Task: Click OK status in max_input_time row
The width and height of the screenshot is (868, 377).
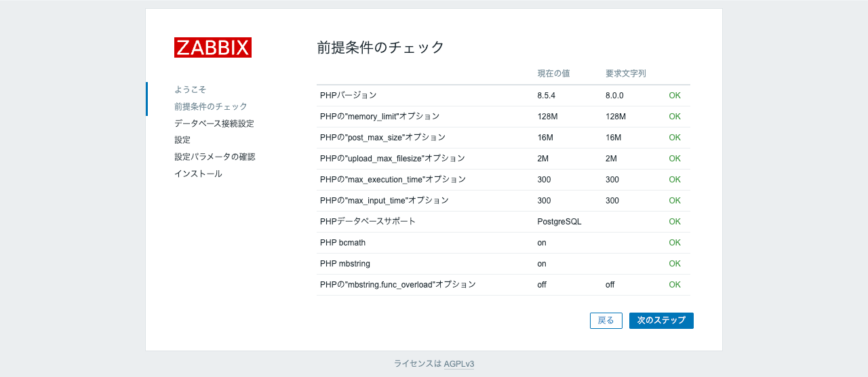Action: (x=675, y=201)
